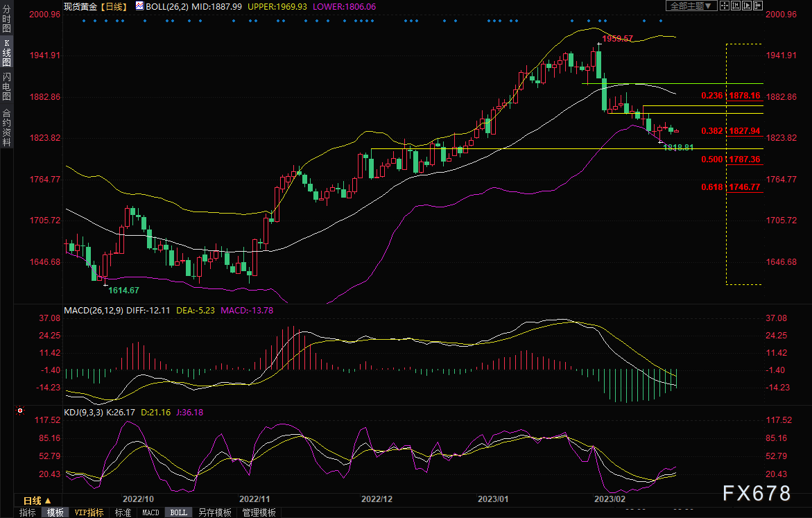Apply the 标准 template
The image size is (812, 518).
click(x=123, y=512)
